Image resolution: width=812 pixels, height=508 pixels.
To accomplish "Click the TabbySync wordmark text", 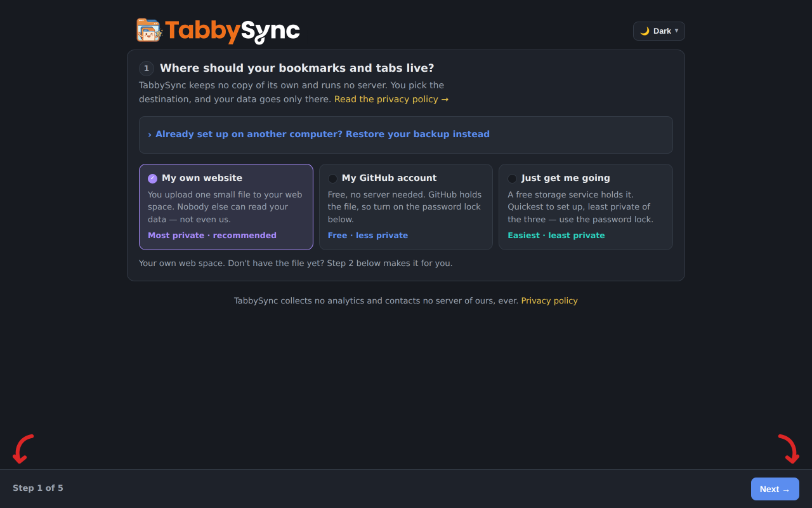I will pyautogui.click(x=232, y=31).
